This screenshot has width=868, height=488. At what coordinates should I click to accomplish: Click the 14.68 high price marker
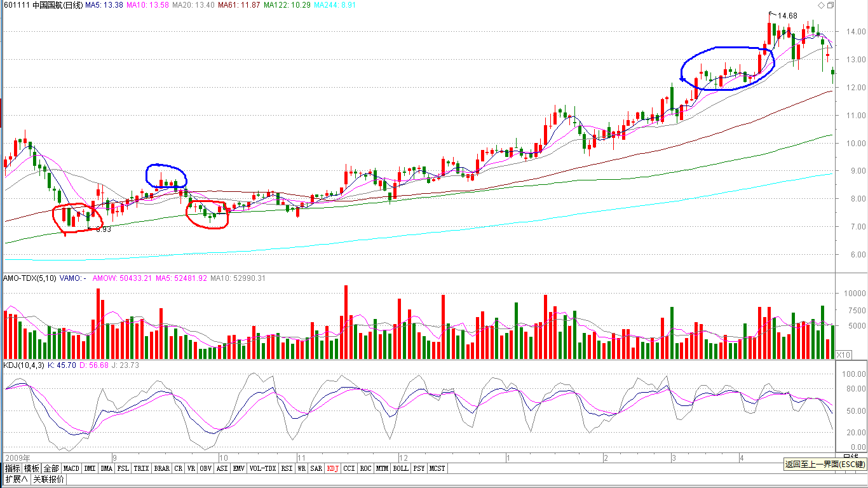coord(787,15)
